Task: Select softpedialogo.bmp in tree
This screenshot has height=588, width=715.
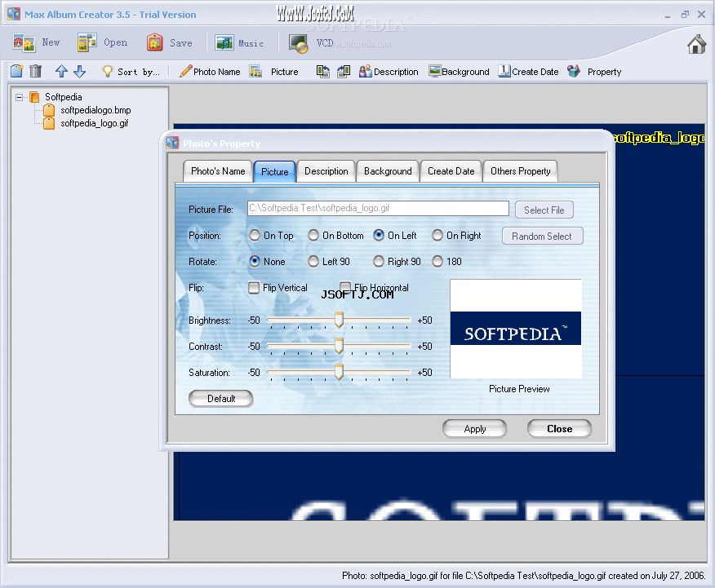Action: [95, 110]
